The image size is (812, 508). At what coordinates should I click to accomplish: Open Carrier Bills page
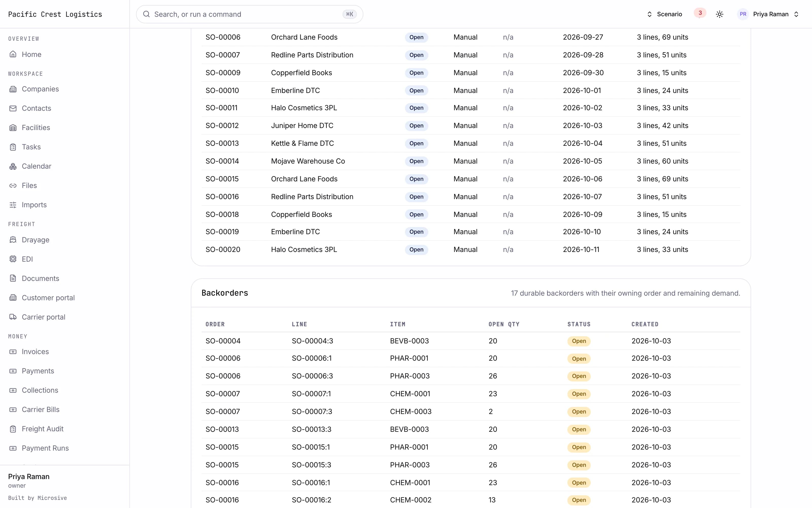[41, 409]
